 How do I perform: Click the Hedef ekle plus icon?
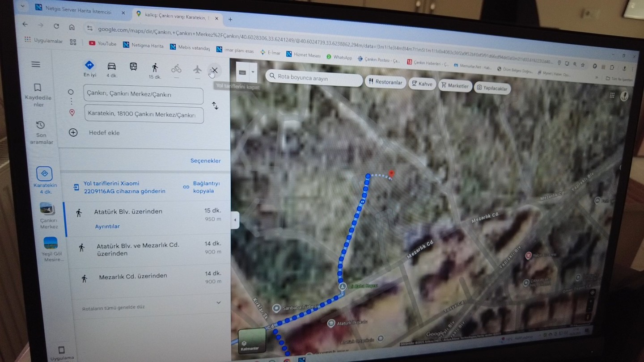(x=73, y=133)
